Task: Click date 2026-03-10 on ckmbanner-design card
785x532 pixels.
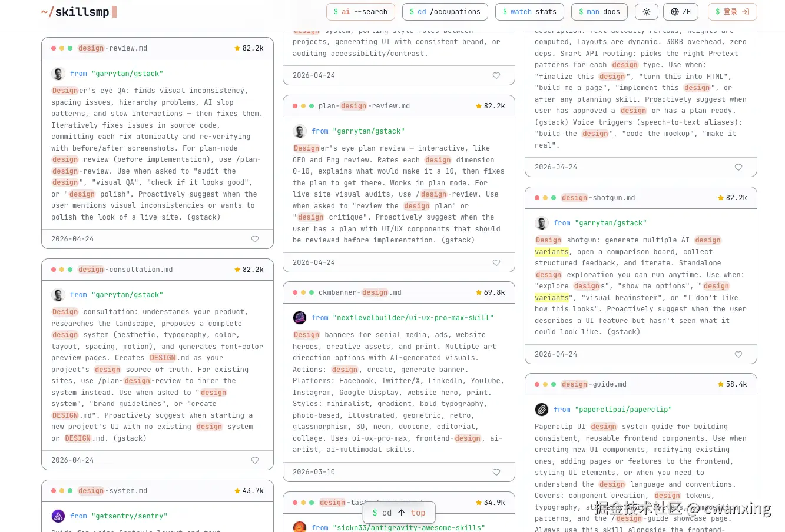Action: tap(314, 472)
